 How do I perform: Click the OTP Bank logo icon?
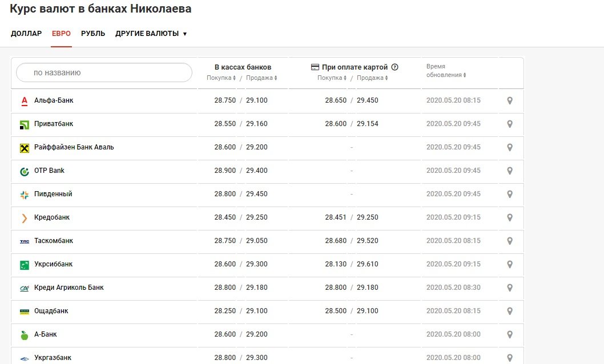(x=25, y=172)
